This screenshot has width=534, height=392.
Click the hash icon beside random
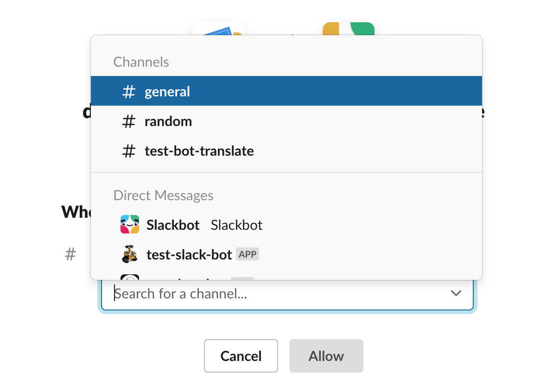click(129, 121)
